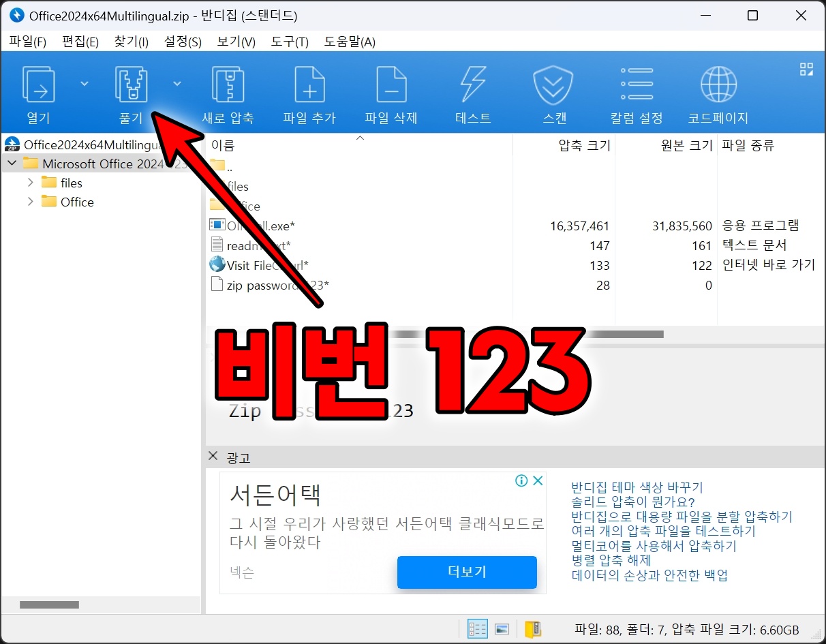Toggle sort arrow above 이름 column
The image size is (826, 644).
[x=361, y=138]
